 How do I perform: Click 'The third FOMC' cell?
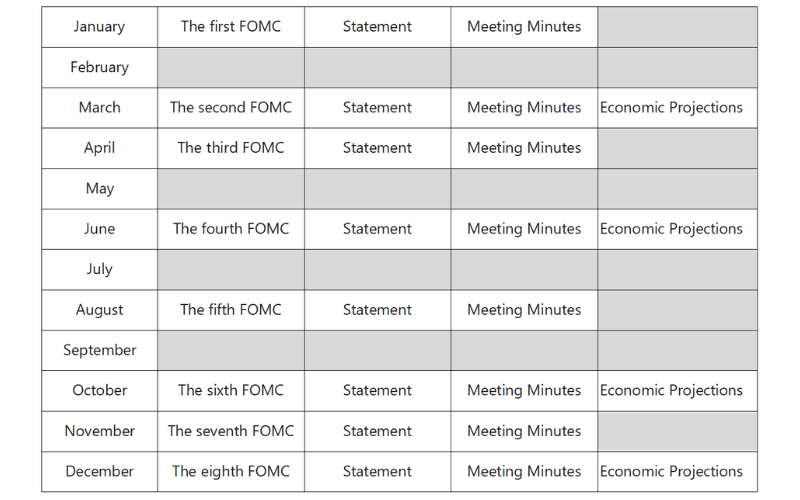pos(231,148)
